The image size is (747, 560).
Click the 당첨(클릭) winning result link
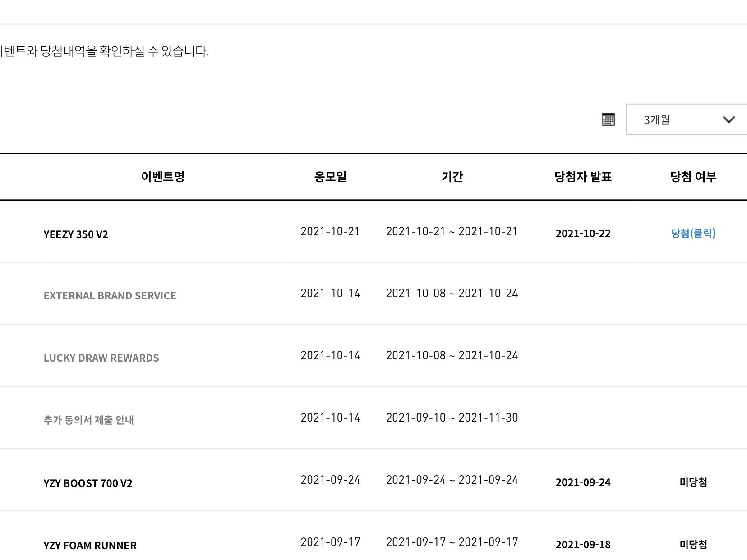tap(693, 233)
